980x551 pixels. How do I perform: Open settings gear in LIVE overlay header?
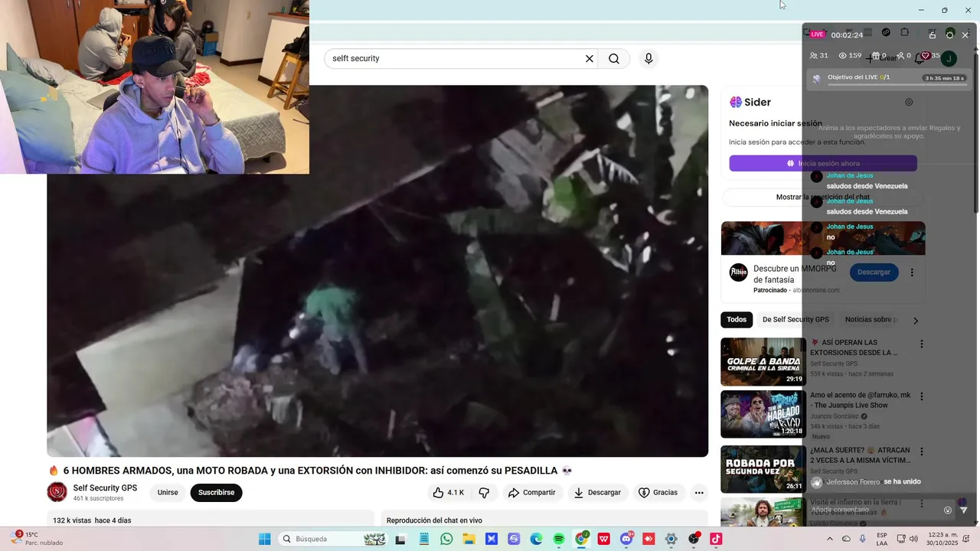click(x=950, y=34)
